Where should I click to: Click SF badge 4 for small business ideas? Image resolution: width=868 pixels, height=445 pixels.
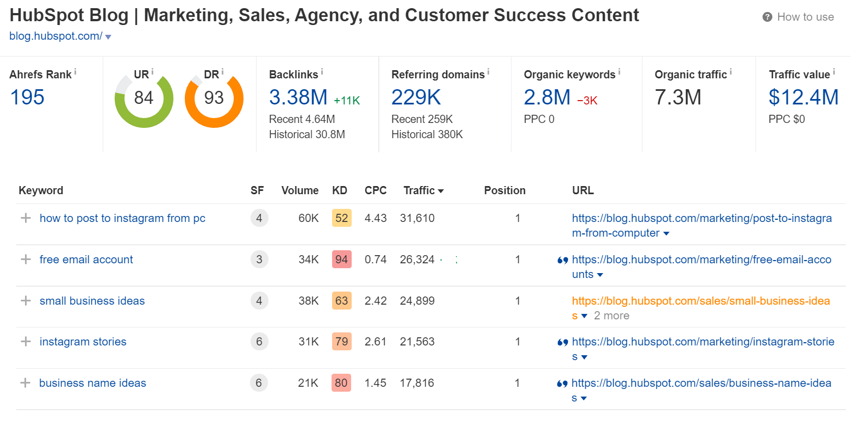click(x=259, y=301)
